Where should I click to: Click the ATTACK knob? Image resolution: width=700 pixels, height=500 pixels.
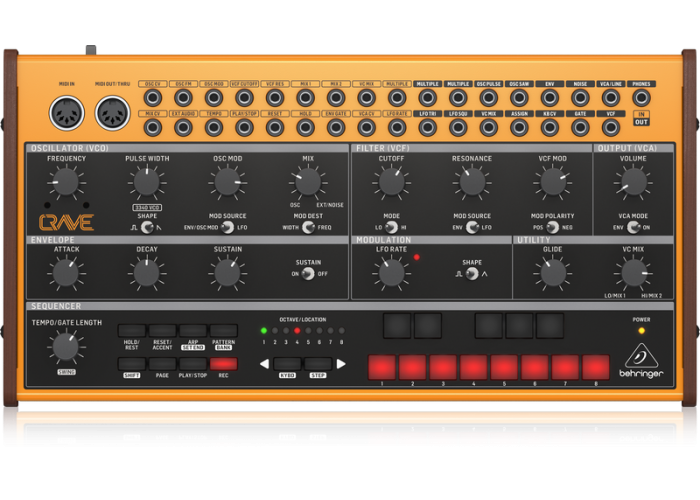pos(66,273)
